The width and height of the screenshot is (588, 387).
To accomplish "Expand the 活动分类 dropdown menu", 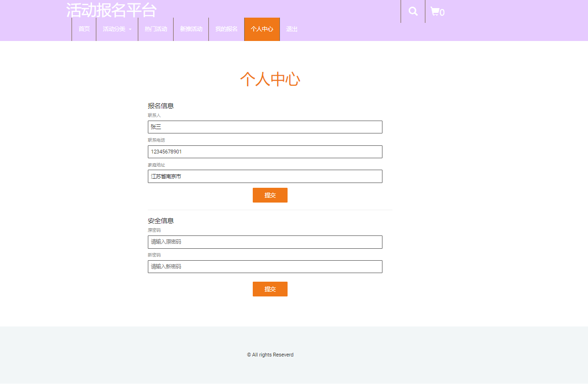I will click(x=114, y=29).
